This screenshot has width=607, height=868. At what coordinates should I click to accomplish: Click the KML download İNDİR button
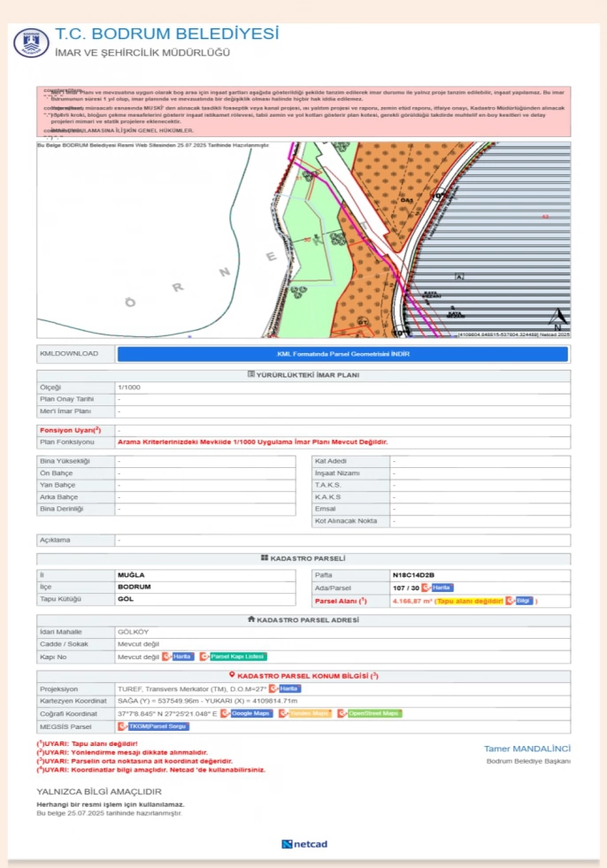(x=342, y=354)
